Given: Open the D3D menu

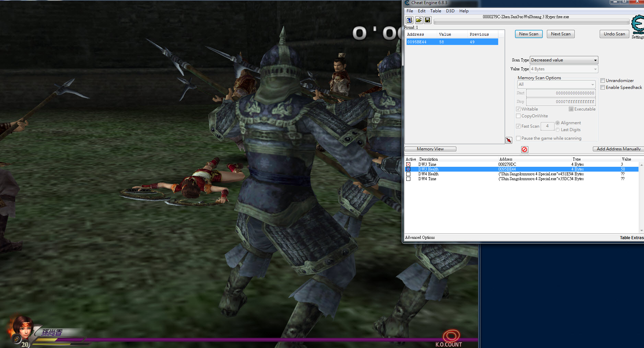Looking at the screenshot, I should point(450,11).
